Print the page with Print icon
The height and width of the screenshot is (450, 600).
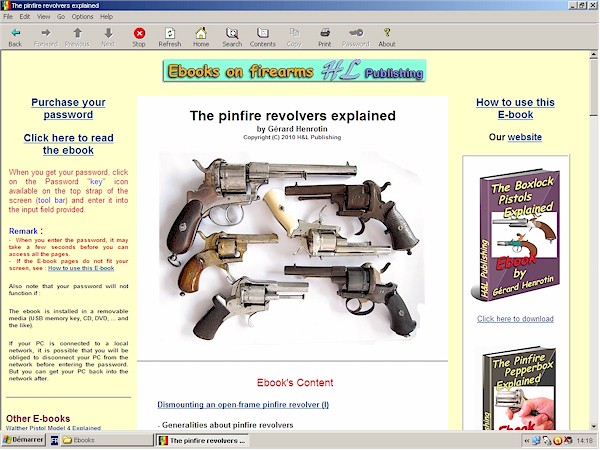[x=324, y=37]
